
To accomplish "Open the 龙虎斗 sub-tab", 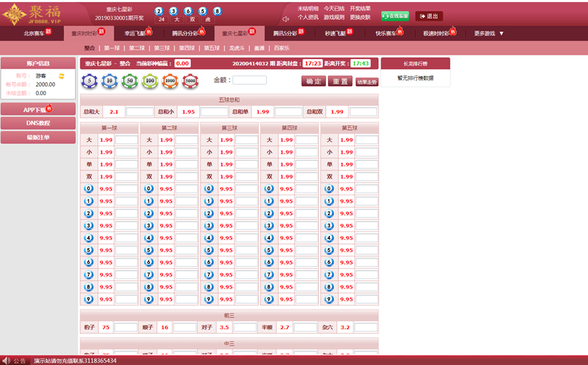I will [x=237, y=48].
